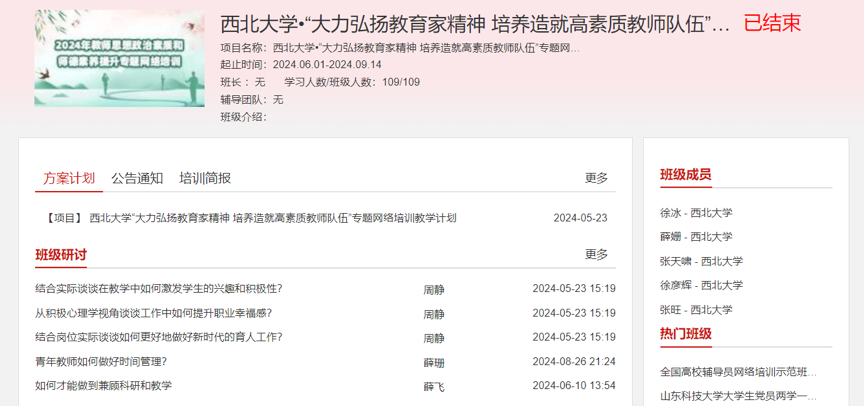Click timestamp 2024-05-23 15:19 on 育人工作 row
Viewport: 864px width, 406px height.
coord(574,337)
